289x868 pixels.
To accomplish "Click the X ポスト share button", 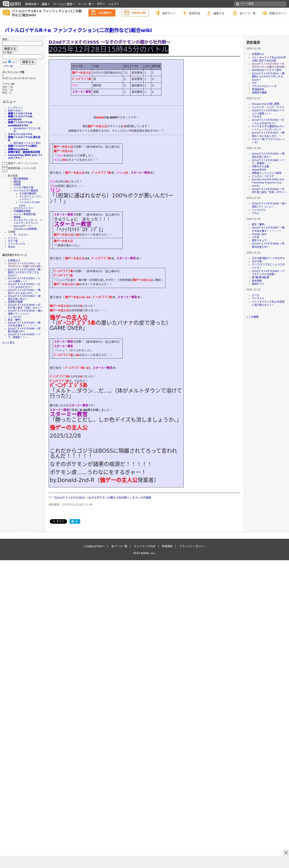I will point(58,521).
